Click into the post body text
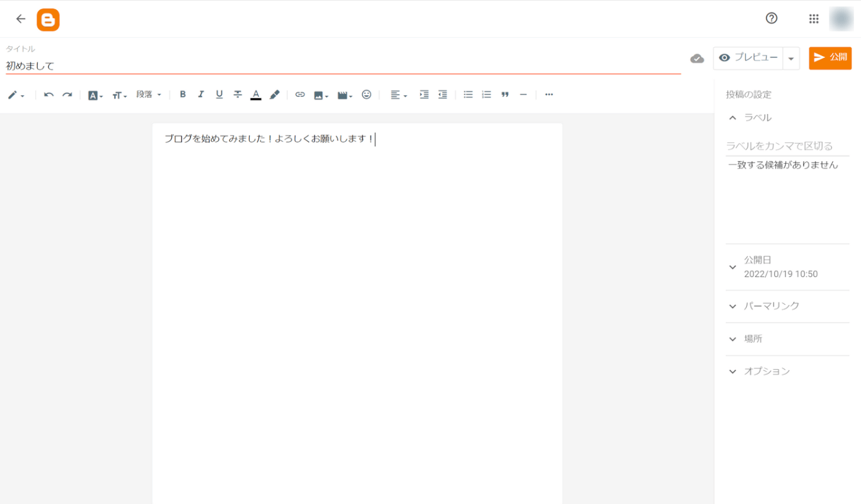The image size is (861, 504). 269,139
